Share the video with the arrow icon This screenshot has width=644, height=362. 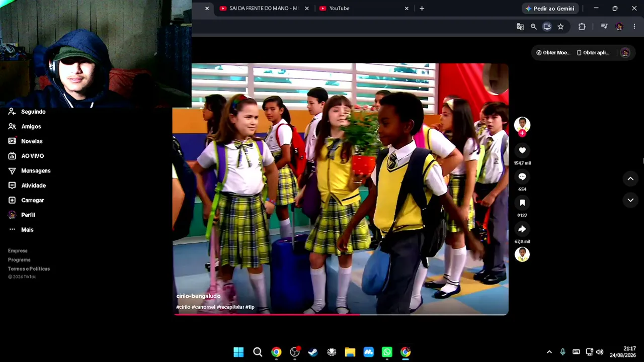tap(522, 229)
